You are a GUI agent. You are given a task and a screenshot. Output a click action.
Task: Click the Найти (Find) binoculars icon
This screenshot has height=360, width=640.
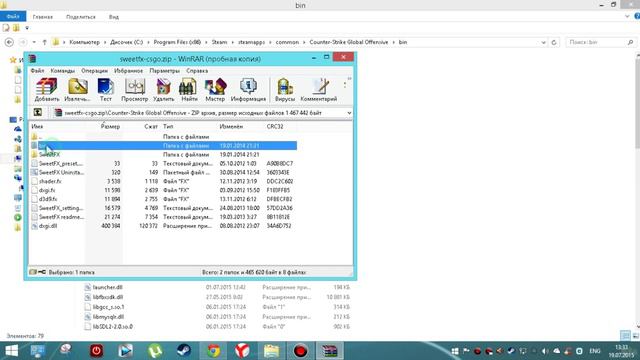tap(189, 90)
